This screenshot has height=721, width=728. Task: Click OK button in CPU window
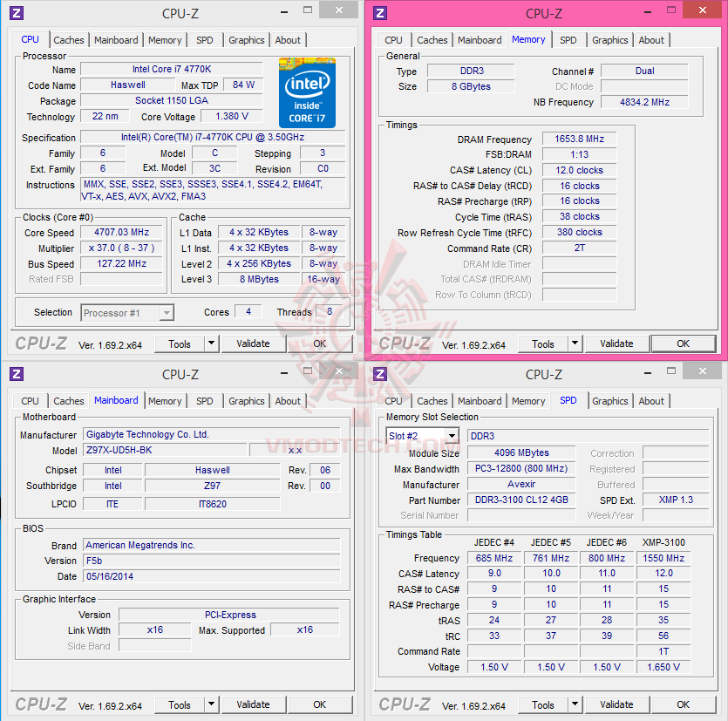point(319,343)
